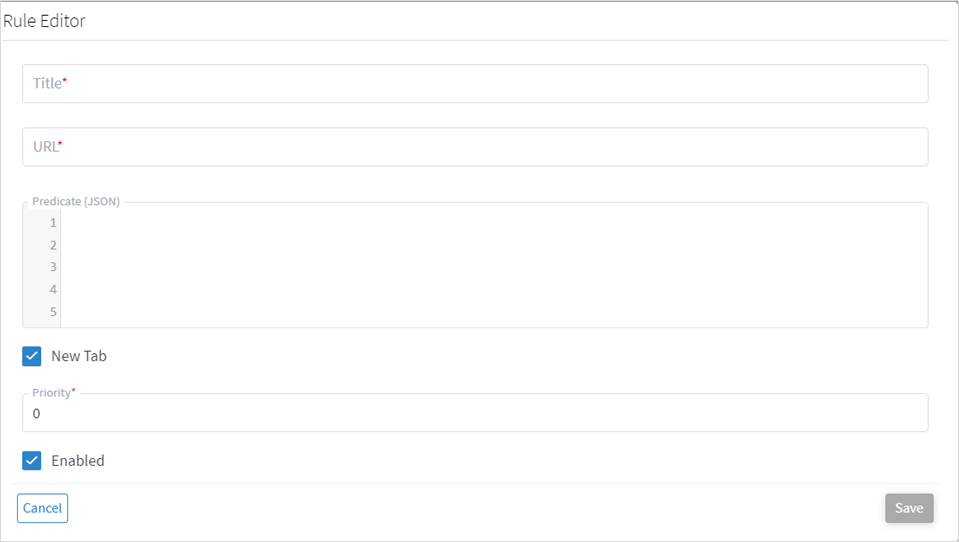This screenshot has height=542, width=959.
Task: Click the New Tab label text
Action: point(79,356)
